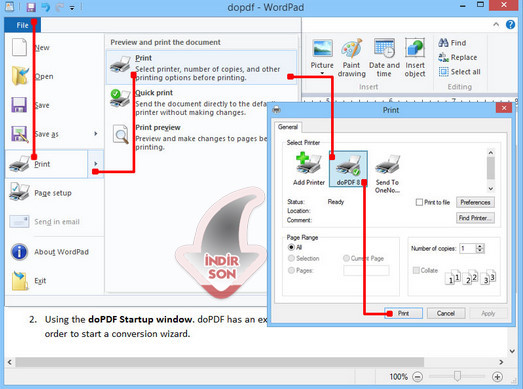Click the Save floppy disk icon in menu
Viewport: 523px width, 389px height.
(x=19, y=105)
